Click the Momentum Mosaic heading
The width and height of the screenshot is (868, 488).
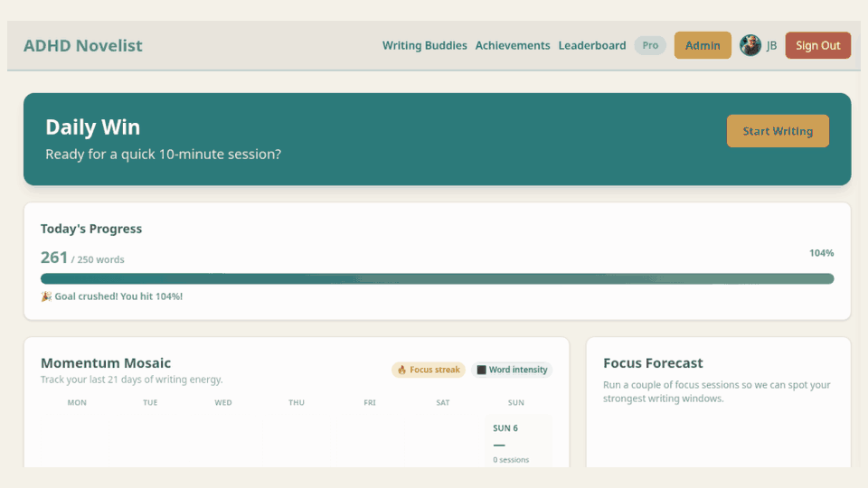tap(105, 363)
